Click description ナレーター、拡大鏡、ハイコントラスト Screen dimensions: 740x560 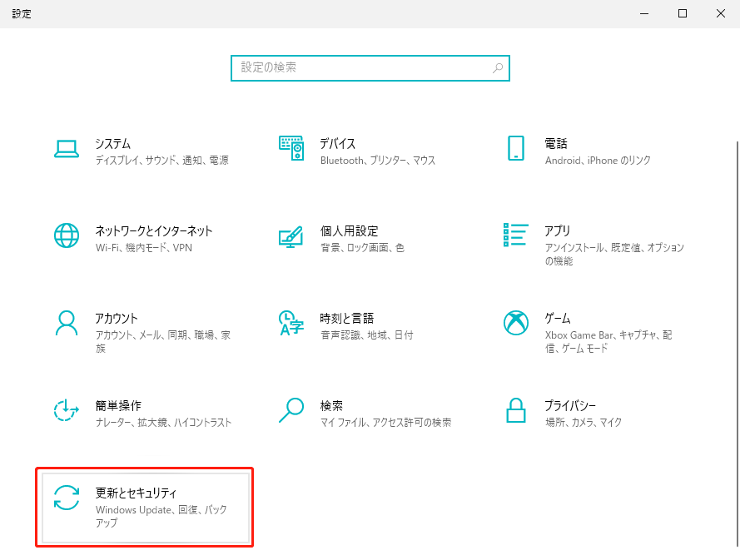(x=163, y=422)
